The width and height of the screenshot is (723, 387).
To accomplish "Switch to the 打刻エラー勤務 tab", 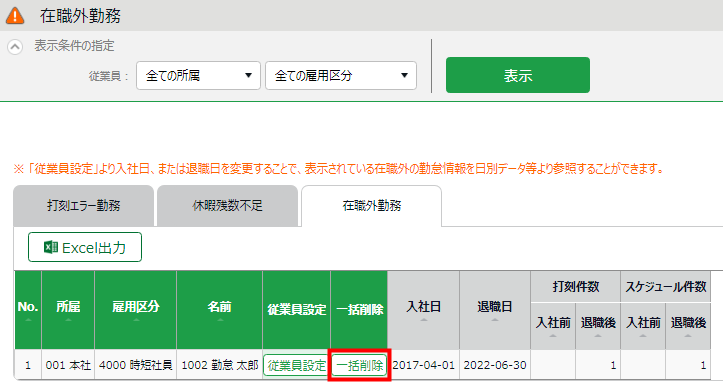I will 83,206.
